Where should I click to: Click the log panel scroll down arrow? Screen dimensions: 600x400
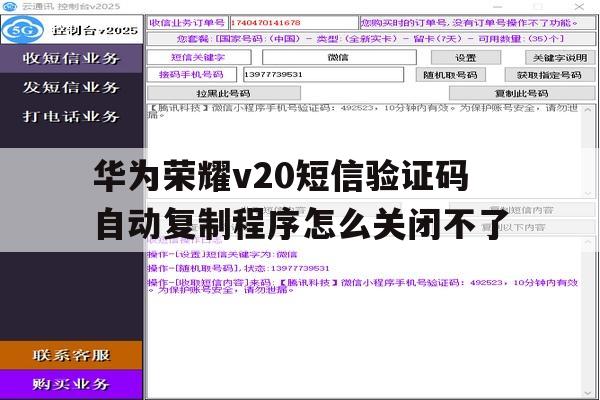click(x=588, y=393)
